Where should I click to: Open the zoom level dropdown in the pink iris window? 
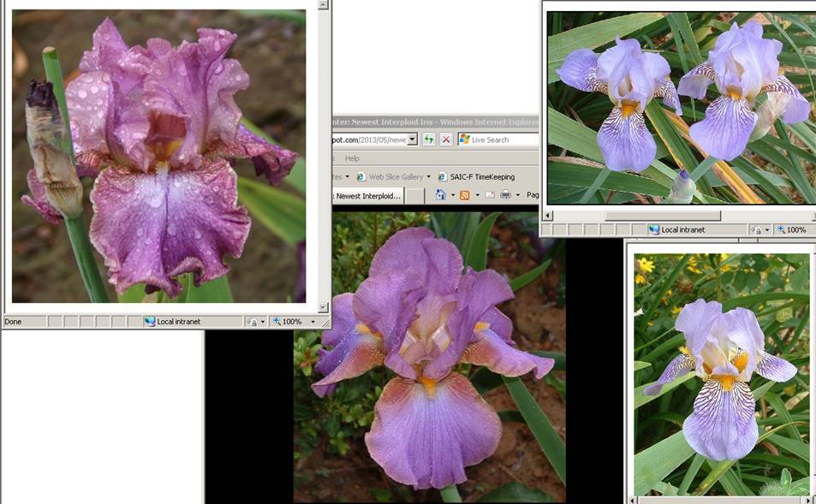313,322
